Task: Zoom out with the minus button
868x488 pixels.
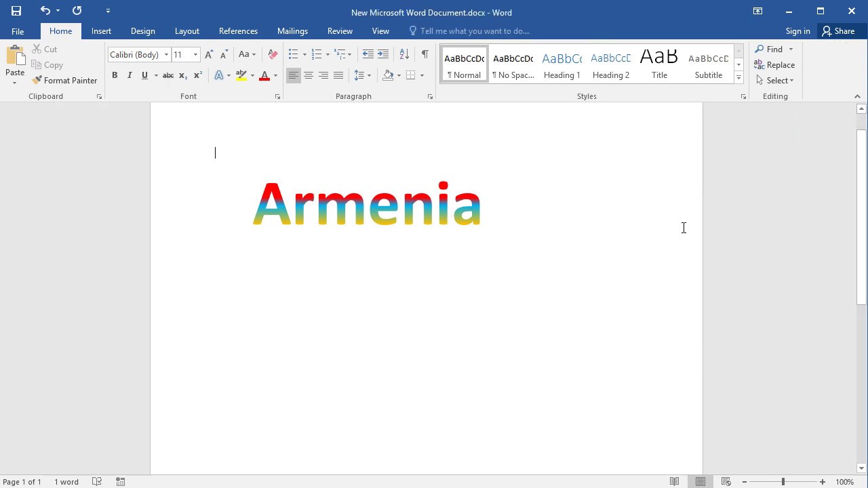Action: 745,482
